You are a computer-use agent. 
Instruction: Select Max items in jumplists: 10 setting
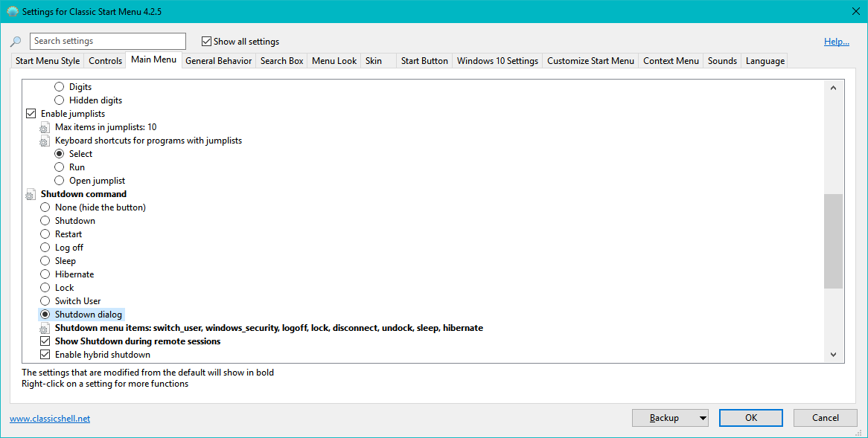106,127
